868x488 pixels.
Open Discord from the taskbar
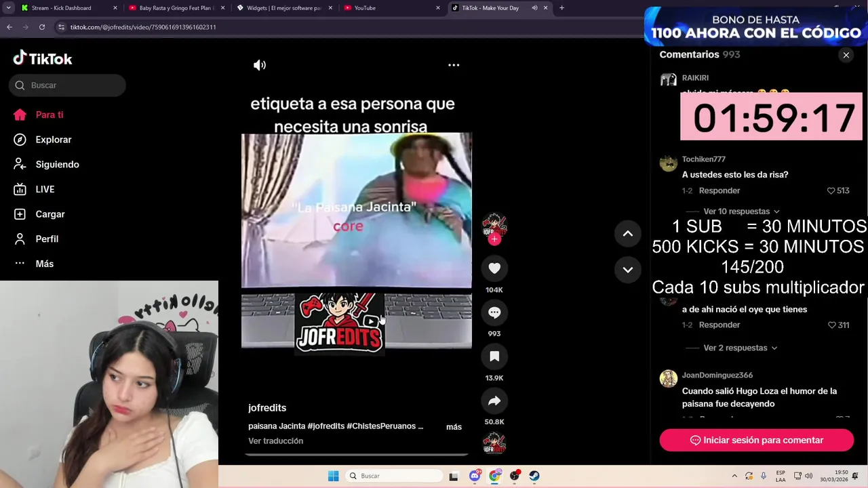coord(475,476)
